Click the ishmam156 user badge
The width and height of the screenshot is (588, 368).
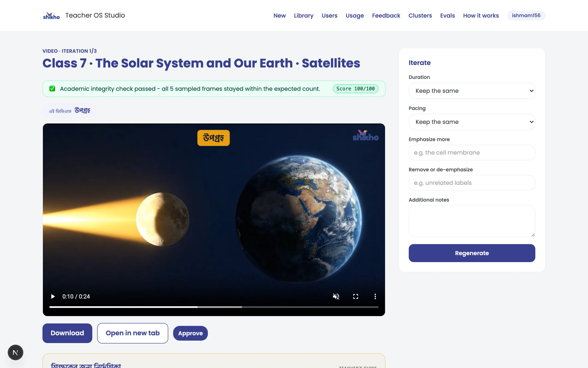coord(526,16)
